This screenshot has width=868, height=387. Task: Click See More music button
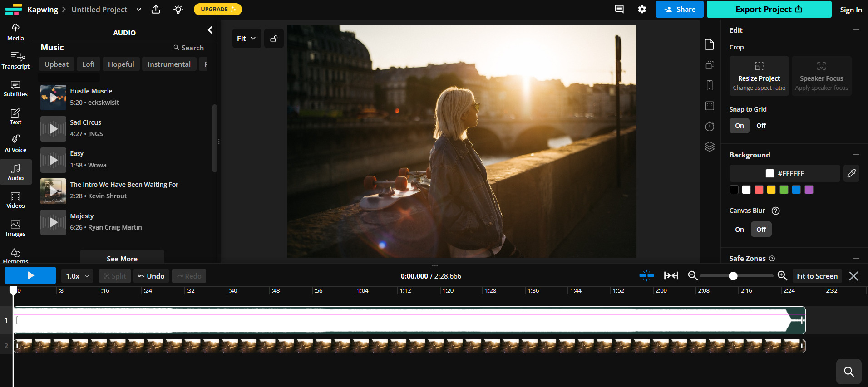coord(122,259)
